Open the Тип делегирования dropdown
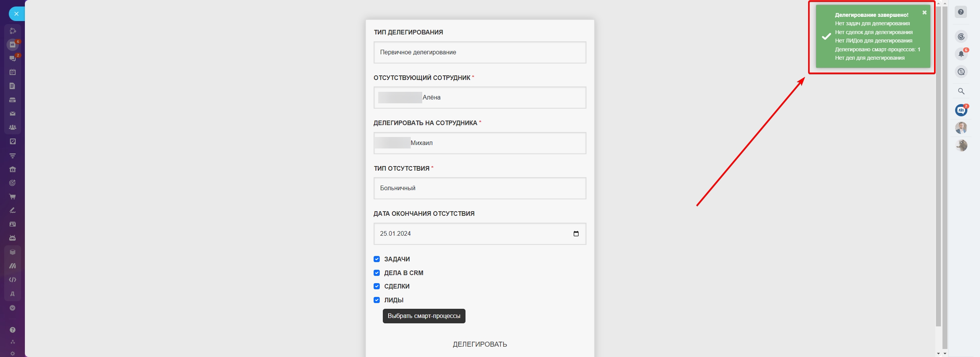 [480, 52]
